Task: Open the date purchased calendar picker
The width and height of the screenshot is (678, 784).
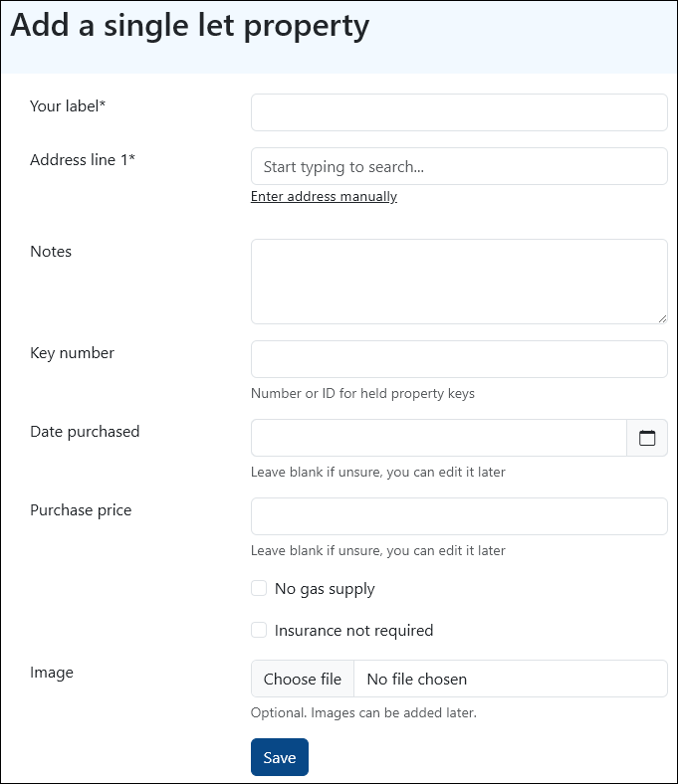Action: pos(647,438)
